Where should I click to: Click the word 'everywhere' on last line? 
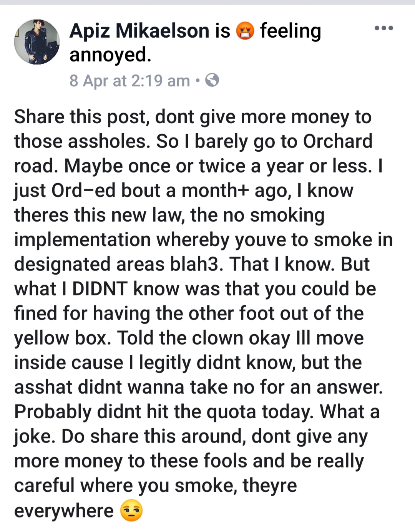click(64, 511)
